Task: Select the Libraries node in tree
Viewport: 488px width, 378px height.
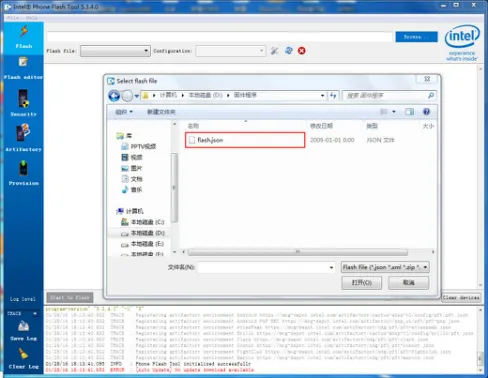Action: tap(124, 136)
